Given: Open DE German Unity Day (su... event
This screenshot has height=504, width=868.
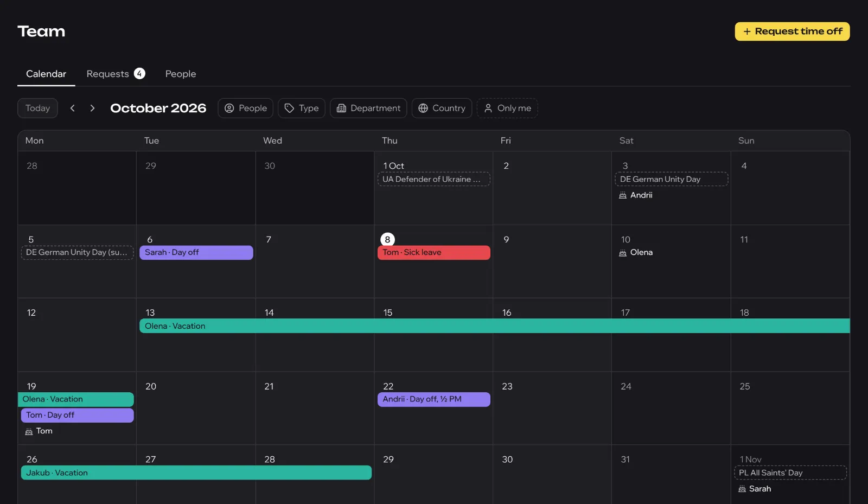Looking at the screenshot, I should pos(77,252).
